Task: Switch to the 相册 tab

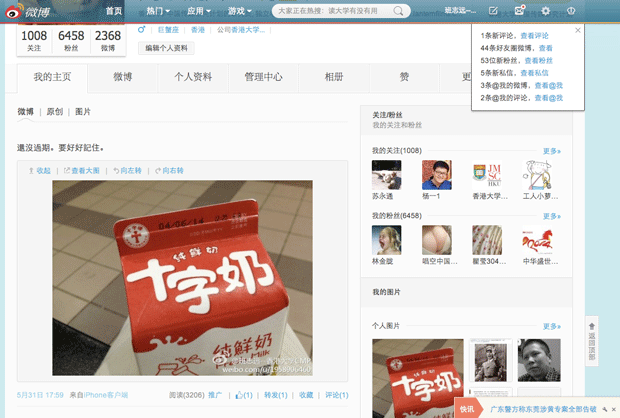Action: point(334,77)
